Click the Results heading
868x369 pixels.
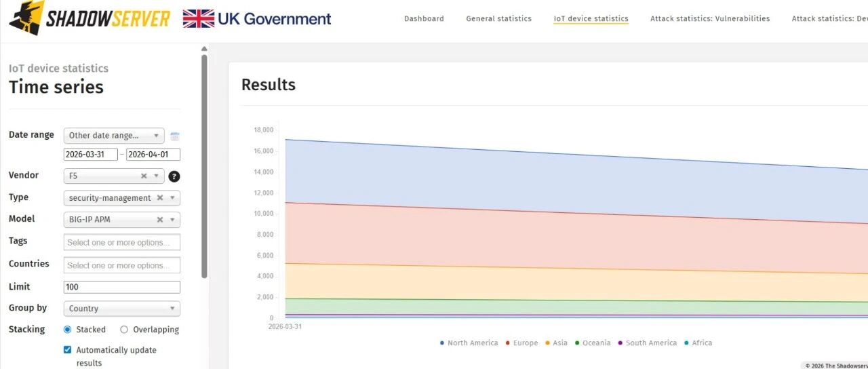269,85
